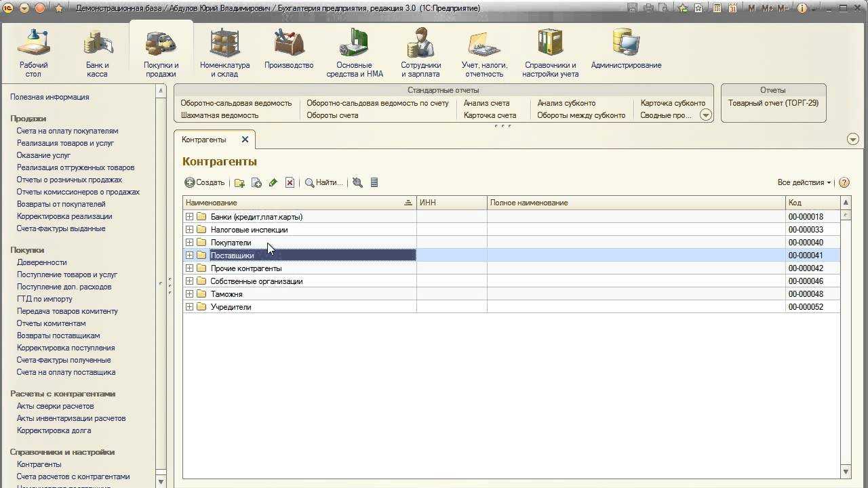Click the green pencil edit icon
This screenshot has height=488, width=868.
pyautogui.click(x=273, y=183)
